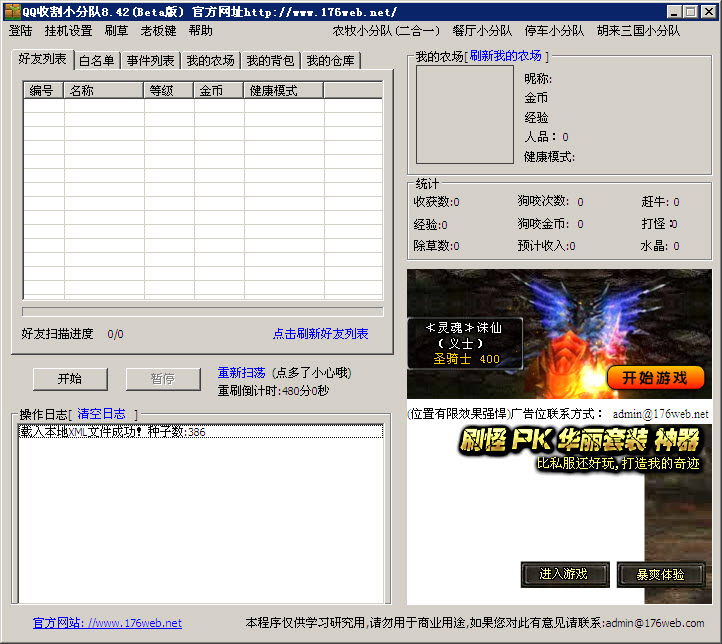Image resolution: width=722 pixels, height=644 pixels.
Task: Click the friend list horizontal scrollbar
Action: tap(203, 311)
